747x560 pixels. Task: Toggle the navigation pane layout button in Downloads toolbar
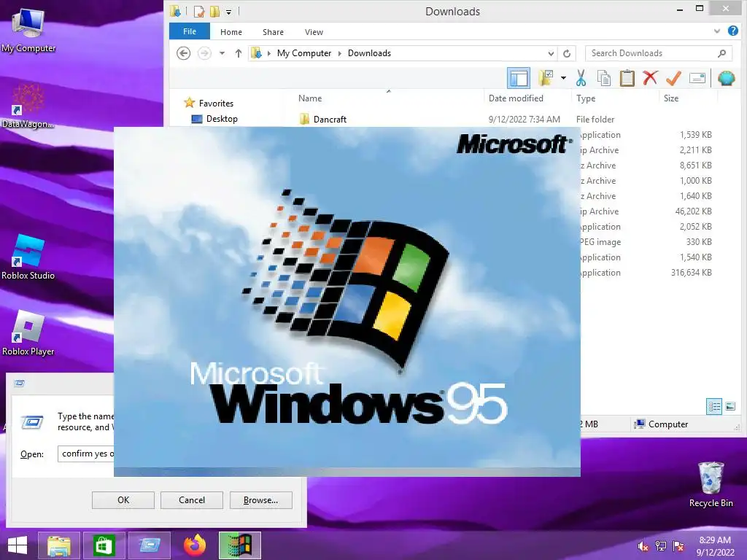point(519,78)
